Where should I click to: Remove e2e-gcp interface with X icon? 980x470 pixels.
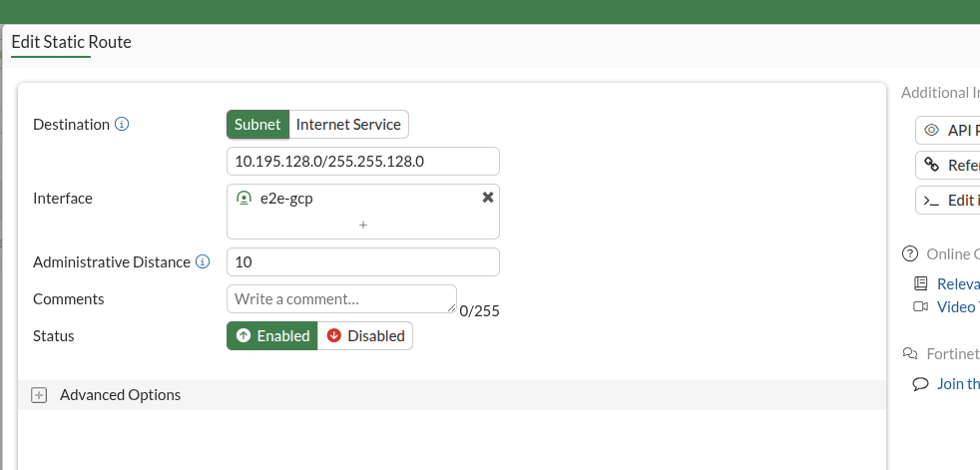[x=487, y=198]
